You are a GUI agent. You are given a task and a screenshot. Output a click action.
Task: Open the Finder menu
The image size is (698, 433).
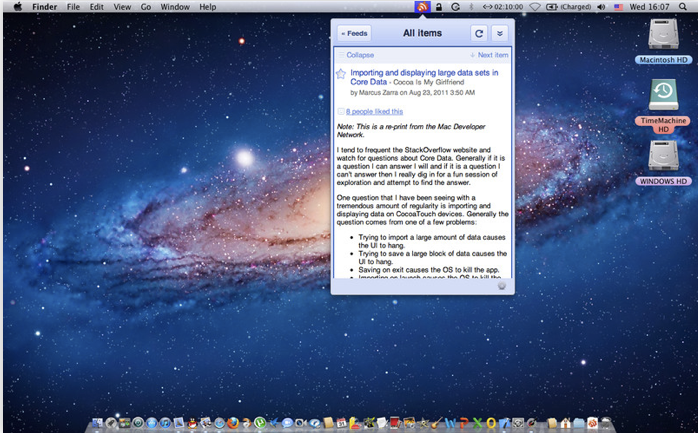pos(45,7)
